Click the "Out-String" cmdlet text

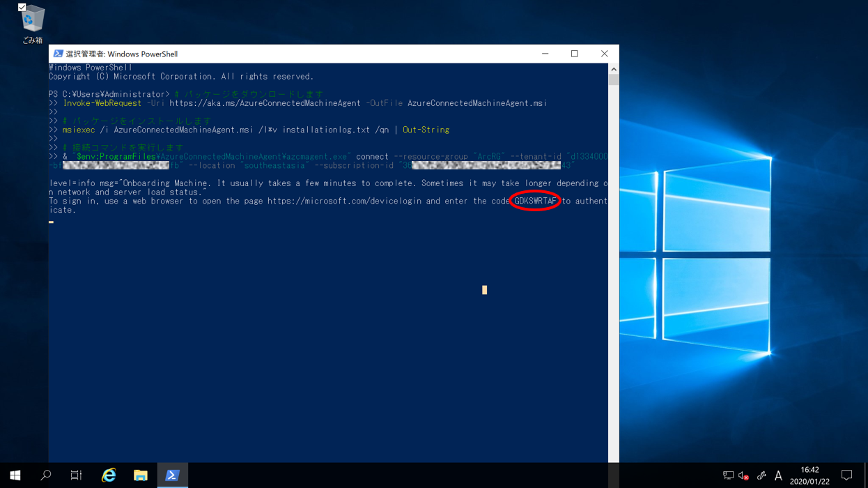(426, 130)
